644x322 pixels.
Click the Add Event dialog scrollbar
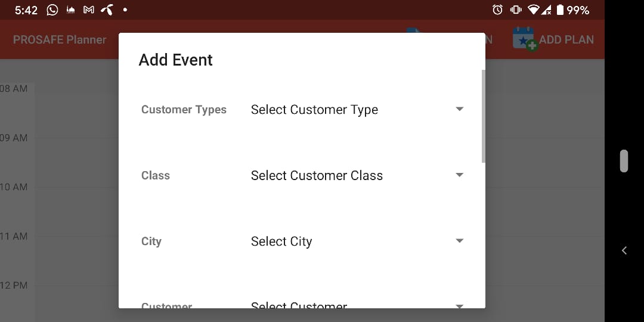(x=483, y=116)
